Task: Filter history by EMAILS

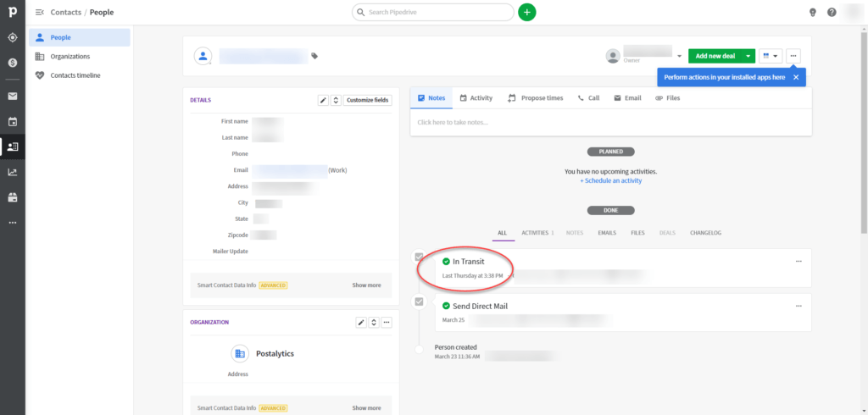Action: pyautogui.click(x=607, y=233)
